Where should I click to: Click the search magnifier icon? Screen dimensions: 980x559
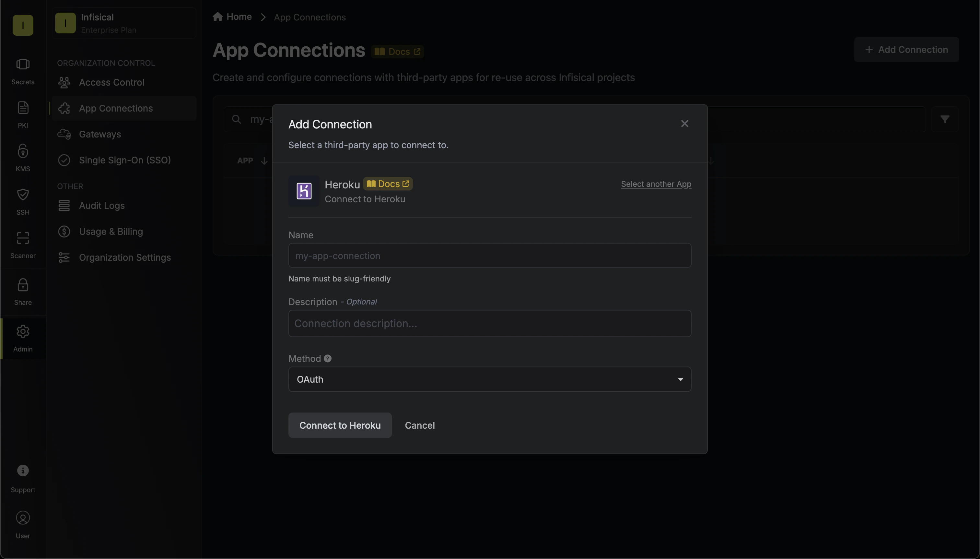tap(237, 119)
